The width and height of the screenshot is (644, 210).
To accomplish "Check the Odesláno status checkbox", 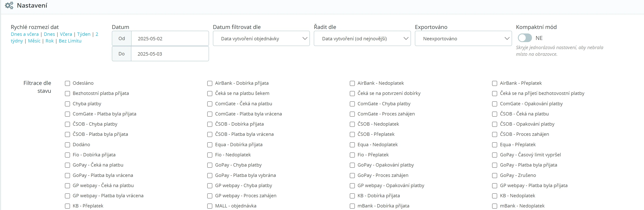I will (67, 83).
